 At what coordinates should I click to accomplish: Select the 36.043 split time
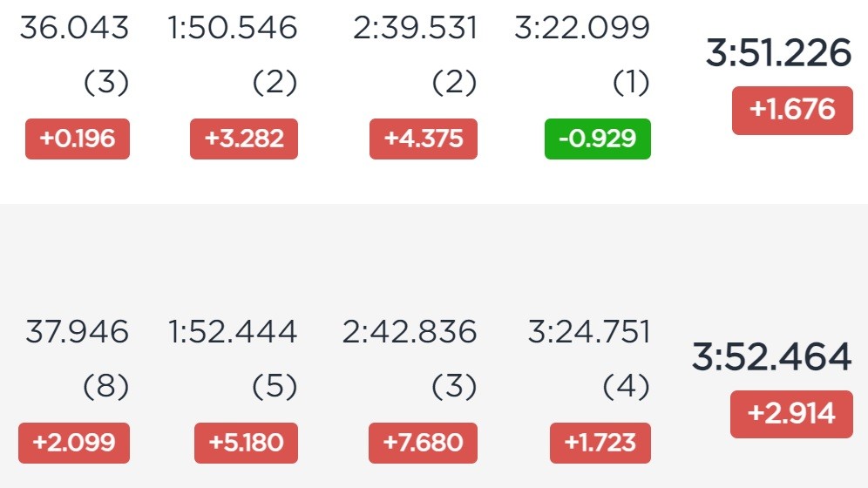(74, 28)
